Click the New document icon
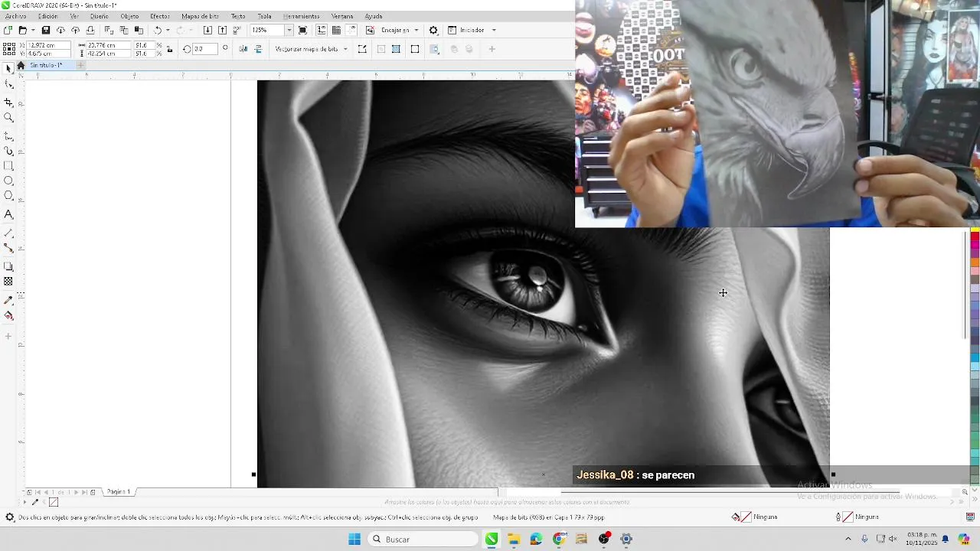980x551 pixels. (x=8, y=30)
